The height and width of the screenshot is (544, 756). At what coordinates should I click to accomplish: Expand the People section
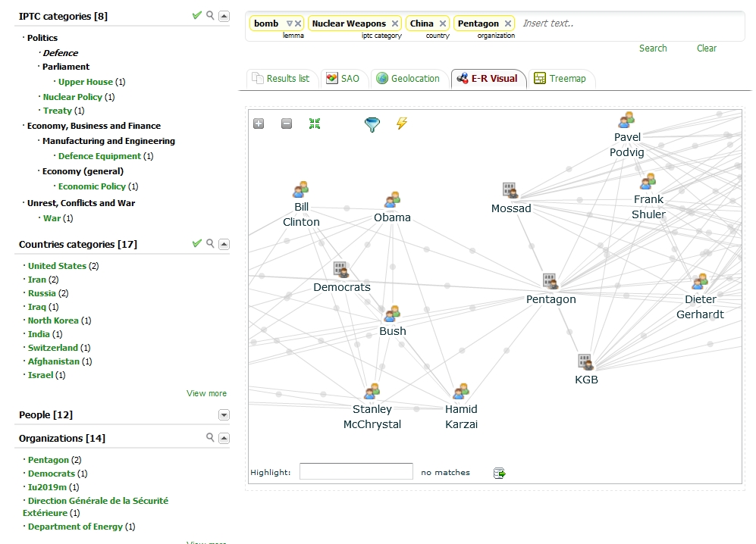pos(223,414)
